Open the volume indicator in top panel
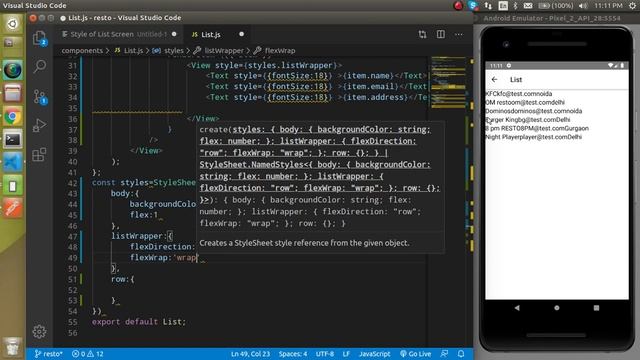The image size is (640, 360). pos(583,5)
